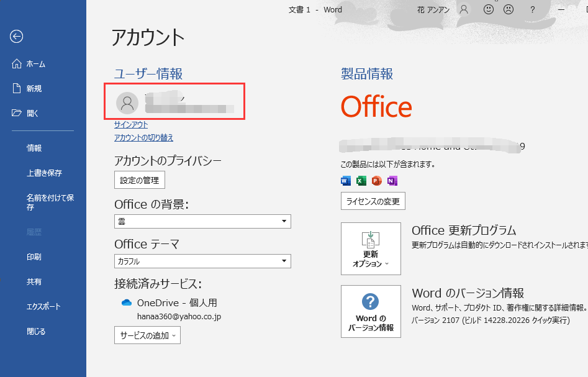The height and width of the screenshot is (377, 588).
Task: Click the account person icon in title bar
Action: pyautogui.click(x=464, y=9)
